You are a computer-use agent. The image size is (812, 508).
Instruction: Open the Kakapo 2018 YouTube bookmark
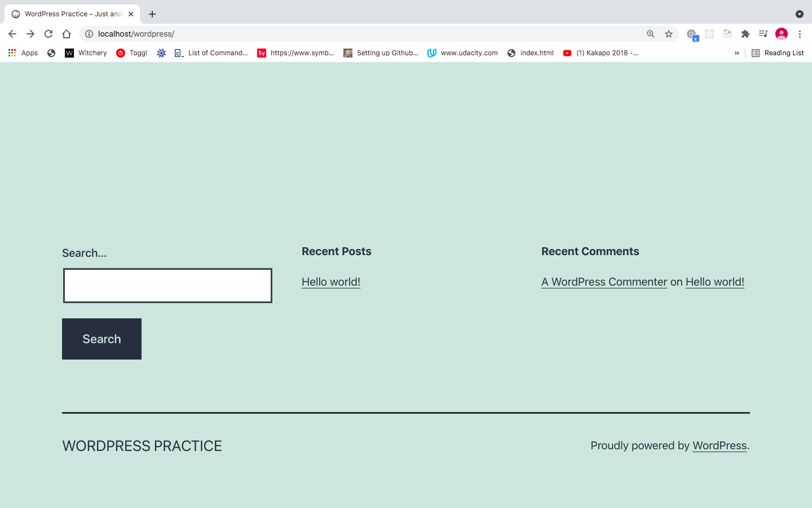[x=601, y=53]
